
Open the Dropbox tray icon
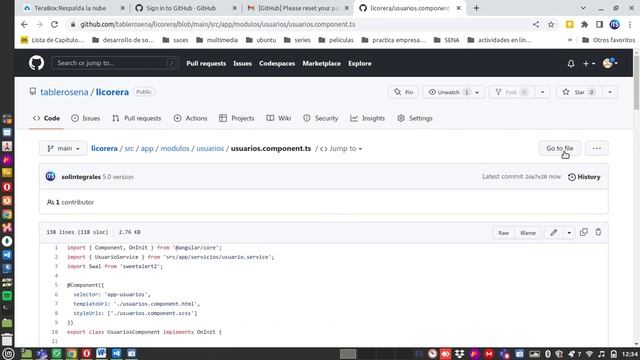click(x=460, y=354)
